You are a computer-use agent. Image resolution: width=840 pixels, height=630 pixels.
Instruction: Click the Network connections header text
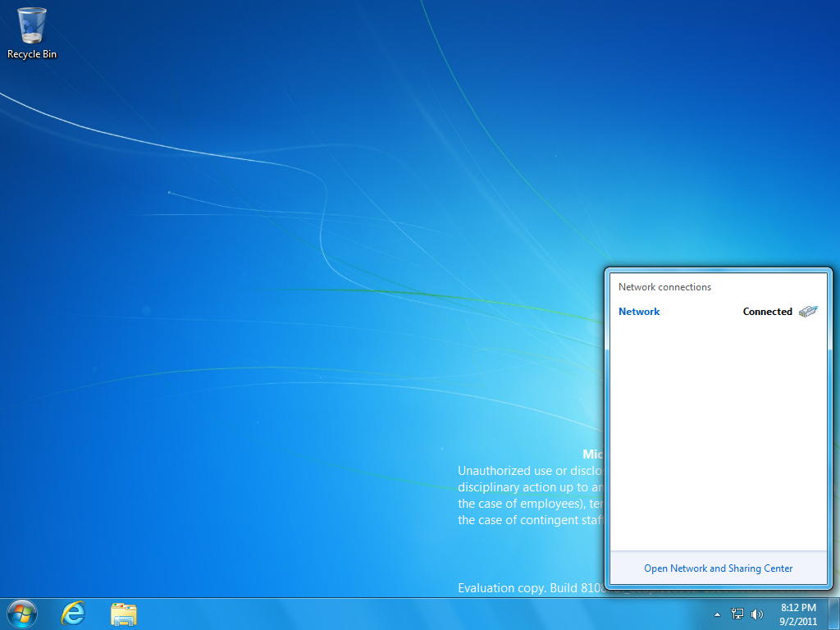coord(664,287)
